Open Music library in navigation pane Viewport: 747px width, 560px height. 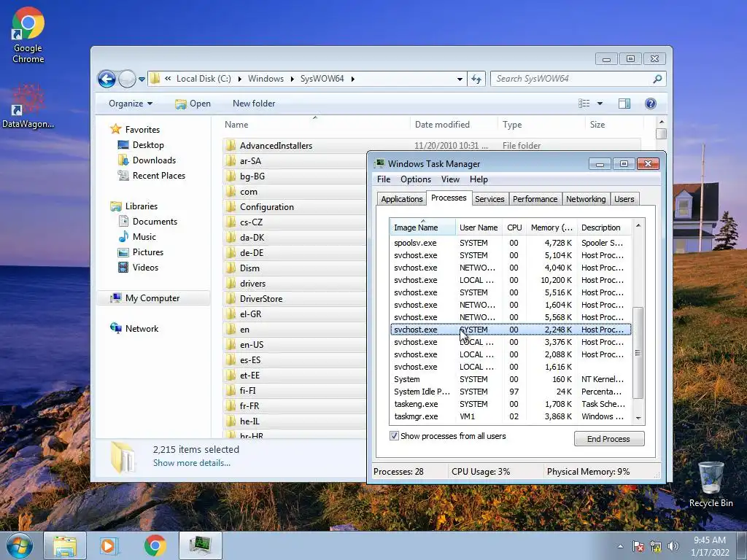point(137,237)
